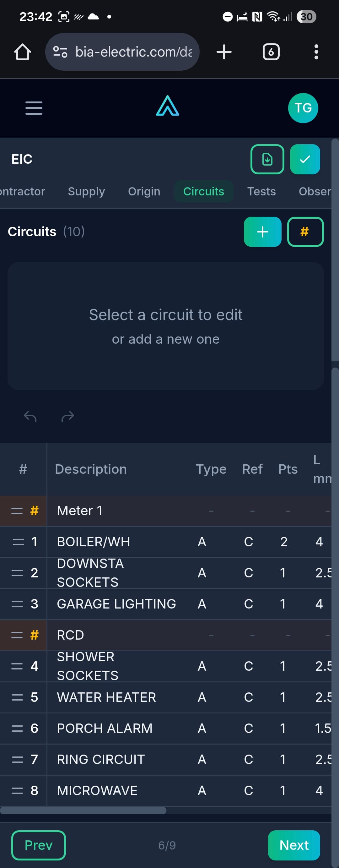339x868 pixels.
Task: Switch to the Supply tab
Action: pyautogui.click(x=87, y=191)
